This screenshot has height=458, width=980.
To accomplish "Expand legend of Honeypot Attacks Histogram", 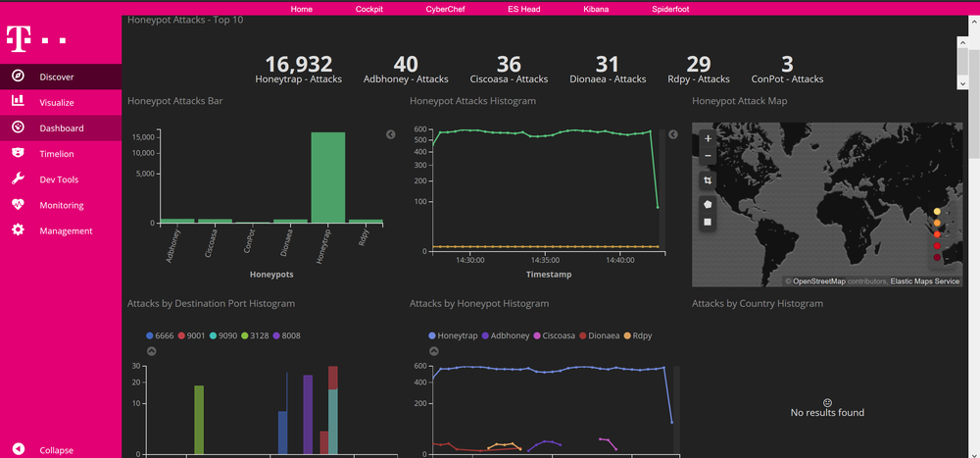I will (x=673, y=134).
